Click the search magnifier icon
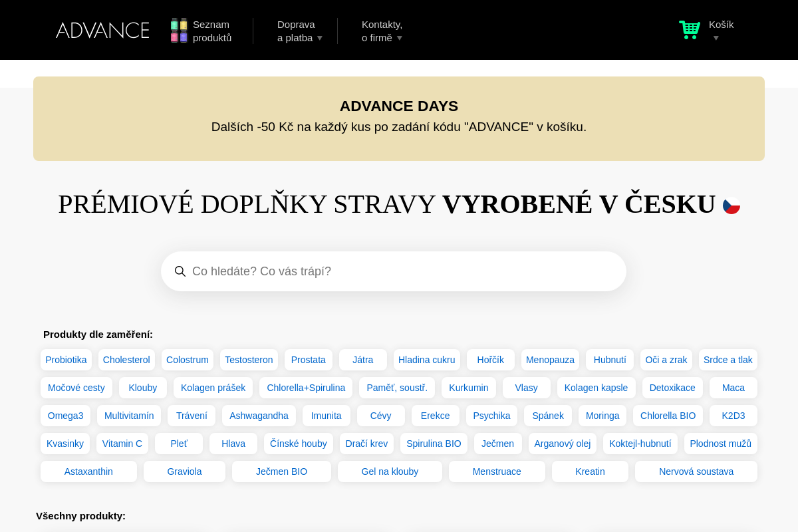Screen dimensions: 798x532 [x=180, y=271]
